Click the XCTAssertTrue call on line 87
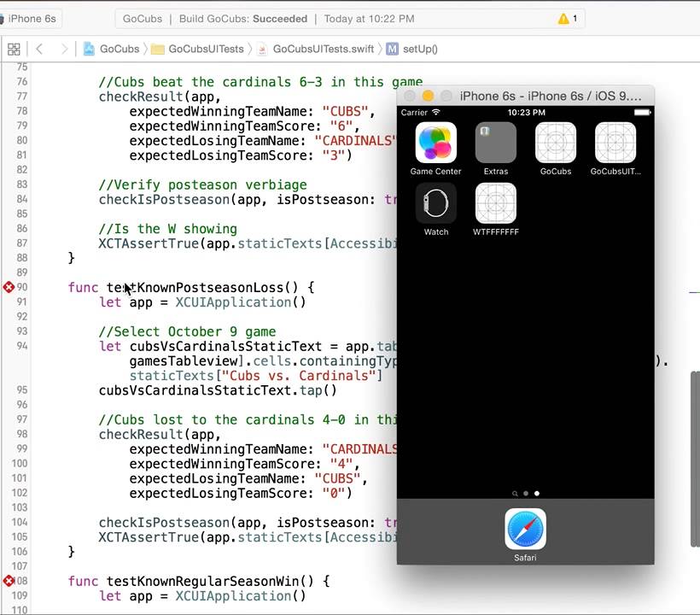Viewport: 700px width, 615px height. point(248,243)
